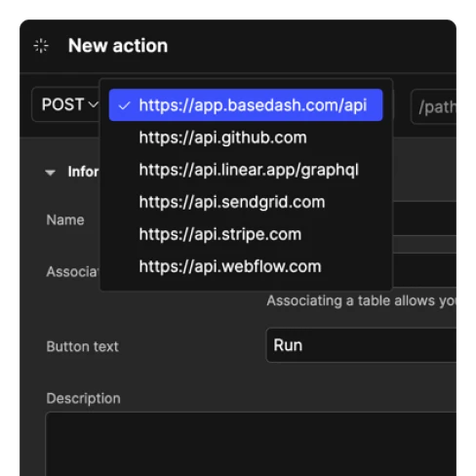Pick the https://api.linear.app/graphql option
Screen dimensions: 476x476
tap(246, 170)
